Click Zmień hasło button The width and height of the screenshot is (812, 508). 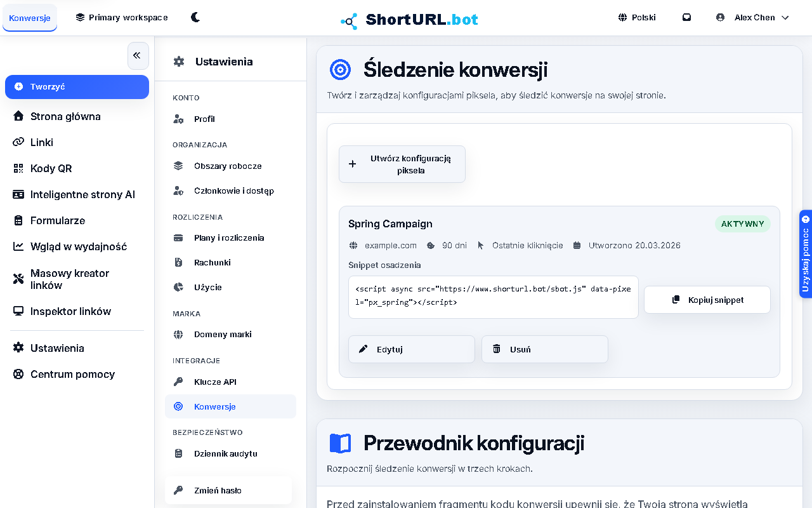228,490
